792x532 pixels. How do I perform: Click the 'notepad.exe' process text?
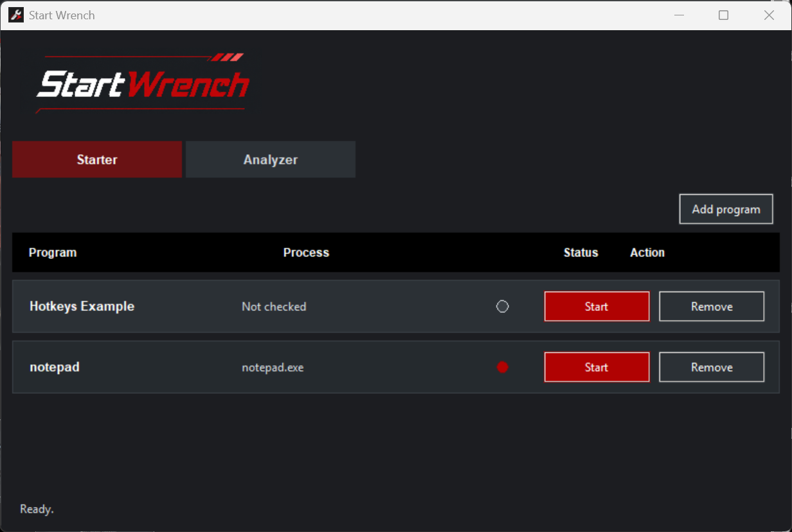tap(273, 368)
